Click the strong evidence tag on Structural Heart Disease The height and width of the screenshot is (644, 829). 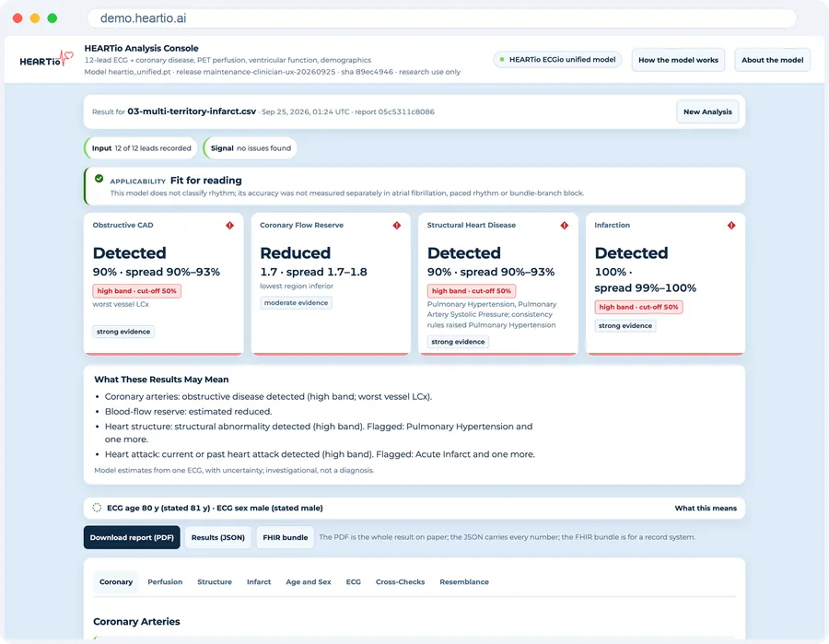tap(458, 342)
